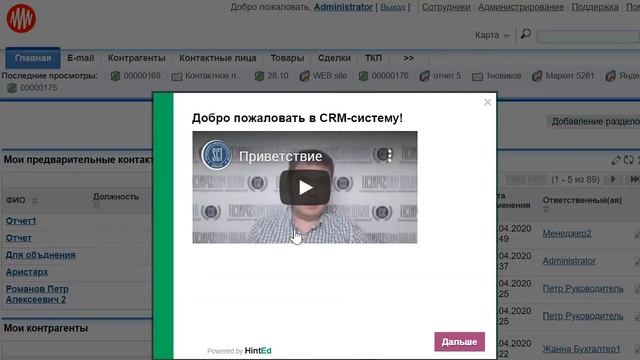Open recent item 00000169
This screenshot has height=360, width=640.
coord(142,76)
